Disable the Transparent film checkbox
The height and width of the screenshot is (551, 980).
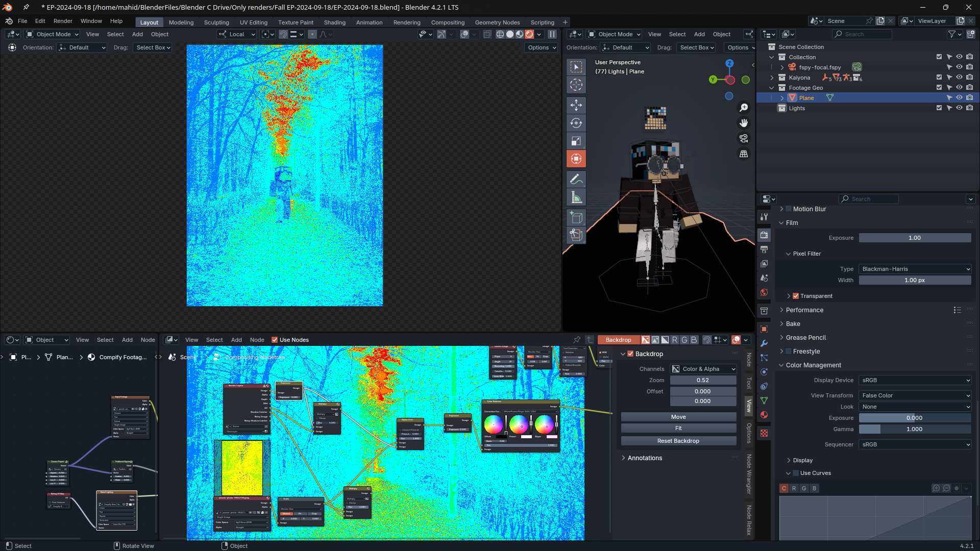[795, 296]
